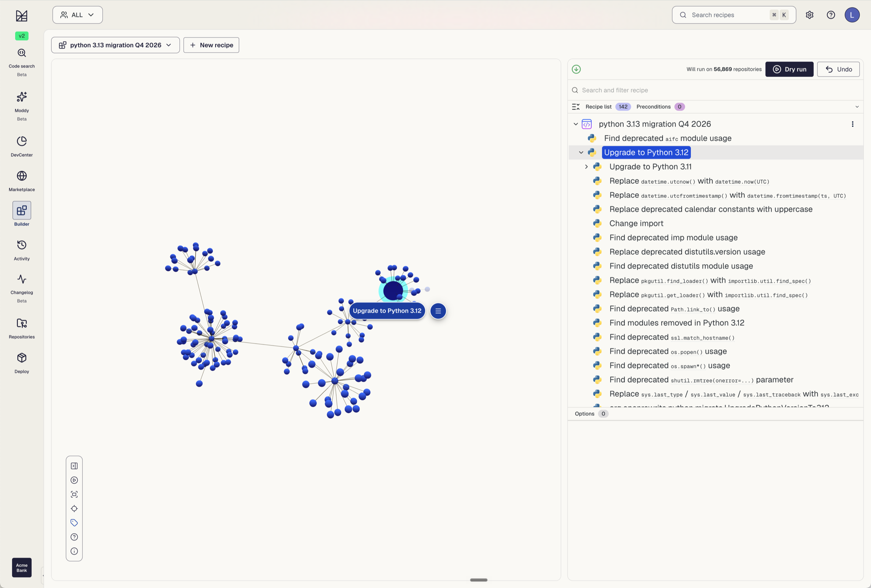Click the Undo button
The height and width of the screenshot is (588, 871).
coord(838,69)
